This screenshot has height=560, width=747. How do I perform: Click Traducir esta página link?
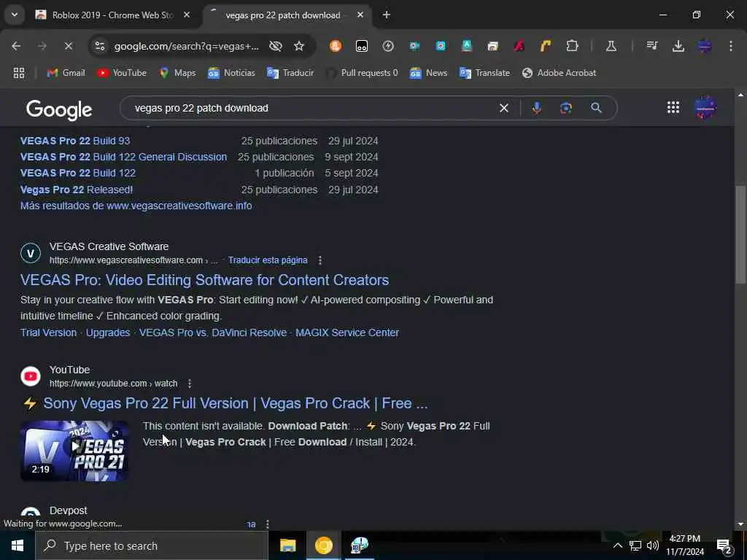pyautogui.click(x=267, y=260)
